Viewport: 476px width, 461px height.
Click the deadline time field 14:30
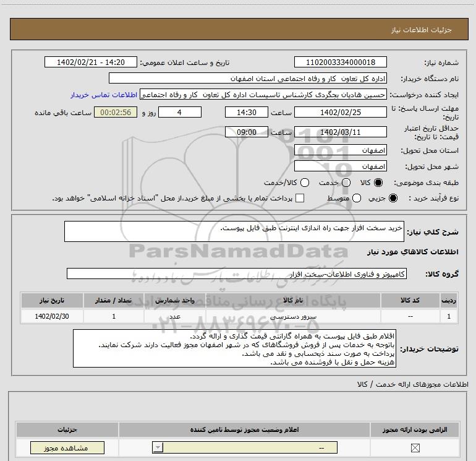pyautogui.click(x=247, y=112)
